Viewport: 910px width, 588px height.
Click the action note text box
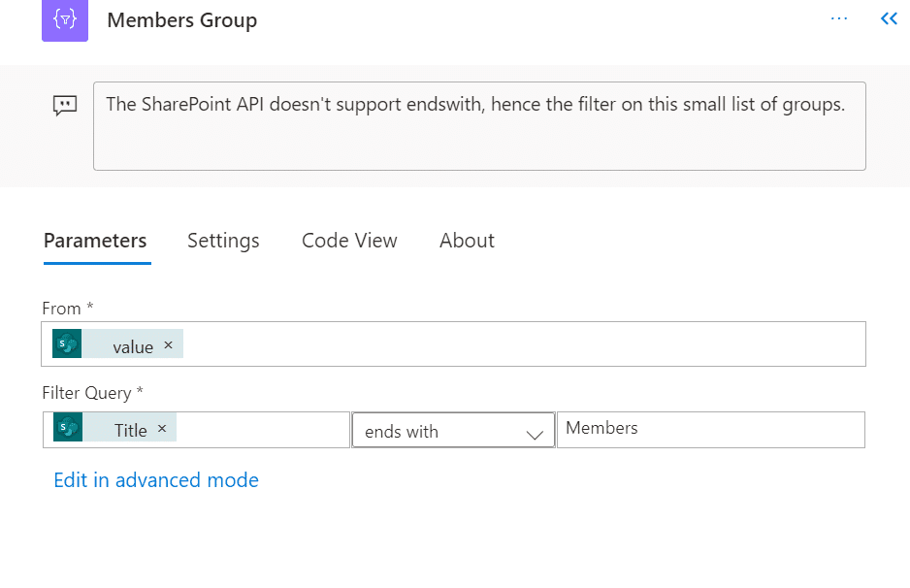coord(479,126)
